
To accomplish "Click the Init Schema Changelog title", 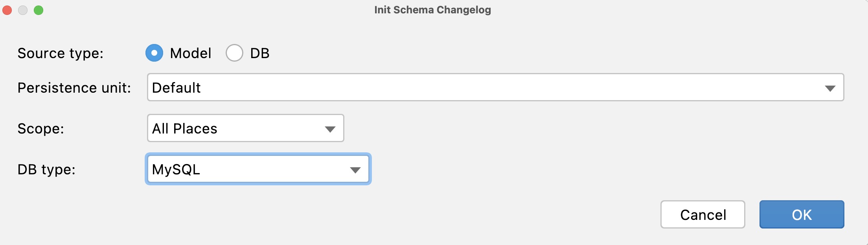I will (x=432, y=10).
